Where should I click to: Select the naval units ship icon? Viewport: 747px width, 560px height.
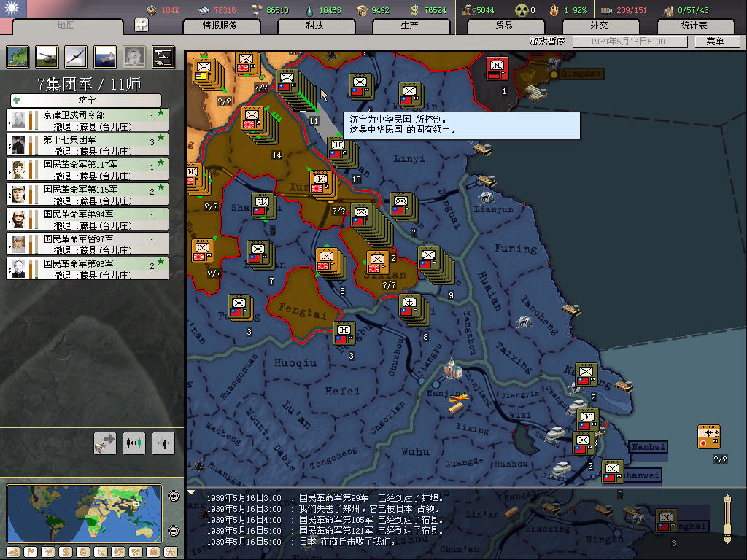click(105, 57)
